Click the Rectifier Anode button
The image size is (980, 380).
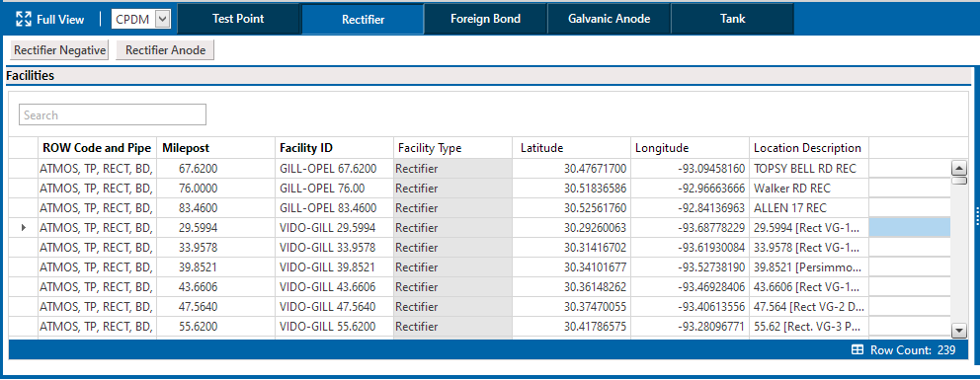(x=166, y=50)
